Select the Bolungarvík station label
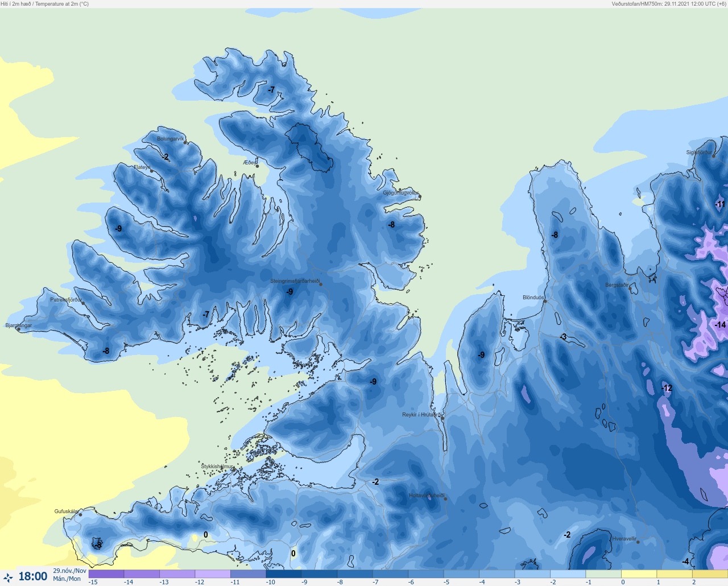The image size is (728, 586). (171, 139)
